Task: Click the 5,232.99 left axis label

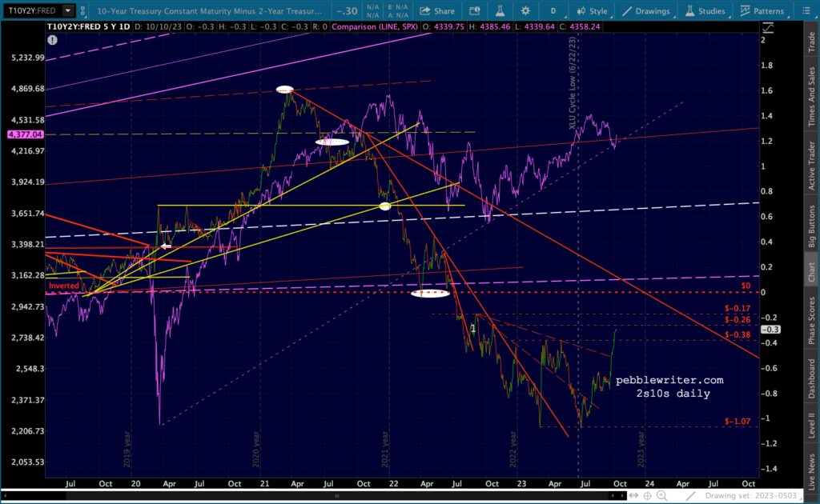Action: click(x=28, y=58)
